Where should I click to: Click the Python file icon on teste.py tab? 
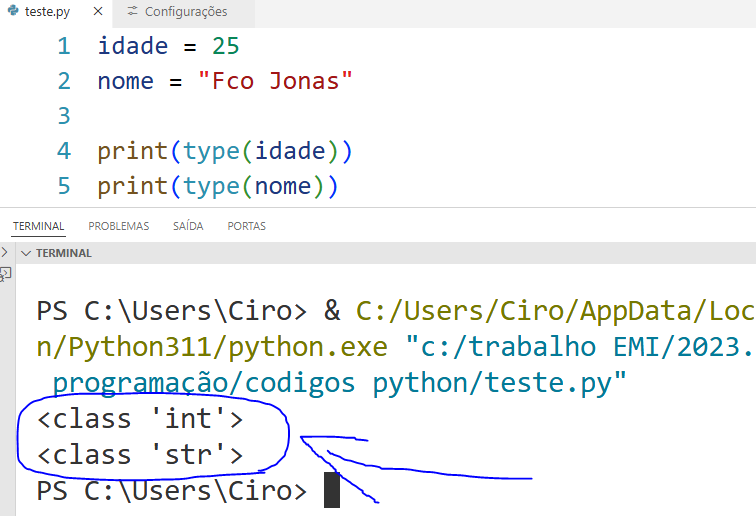(x=13, y=12)
